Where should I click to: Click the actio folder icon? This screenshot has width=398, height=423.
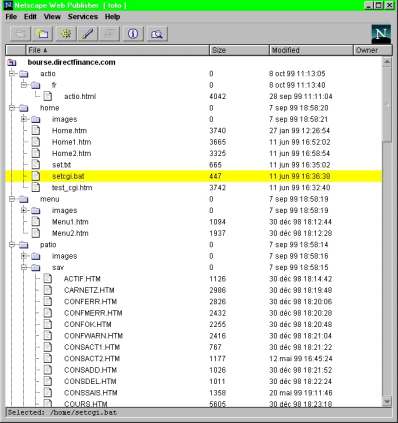[x=24, y=74]
